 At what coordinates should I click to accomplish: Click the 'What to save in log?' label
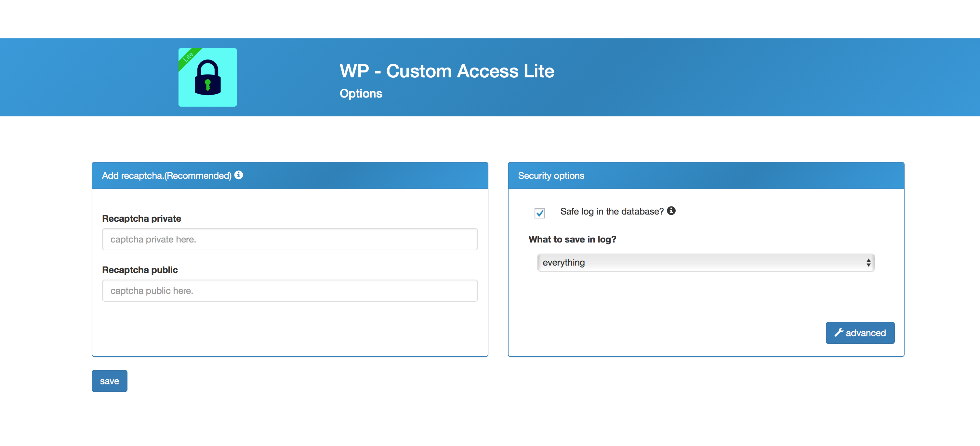point(572,240)
